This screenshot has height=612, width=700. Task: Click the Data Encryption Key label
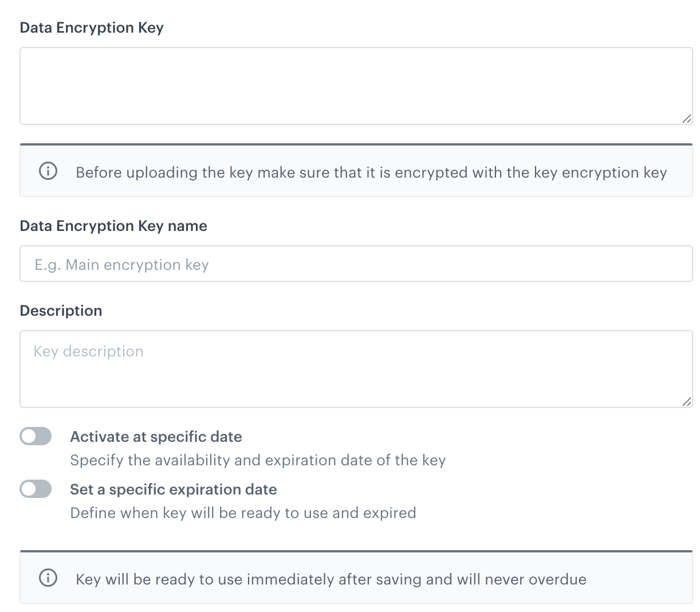click(x=92, y=28)
